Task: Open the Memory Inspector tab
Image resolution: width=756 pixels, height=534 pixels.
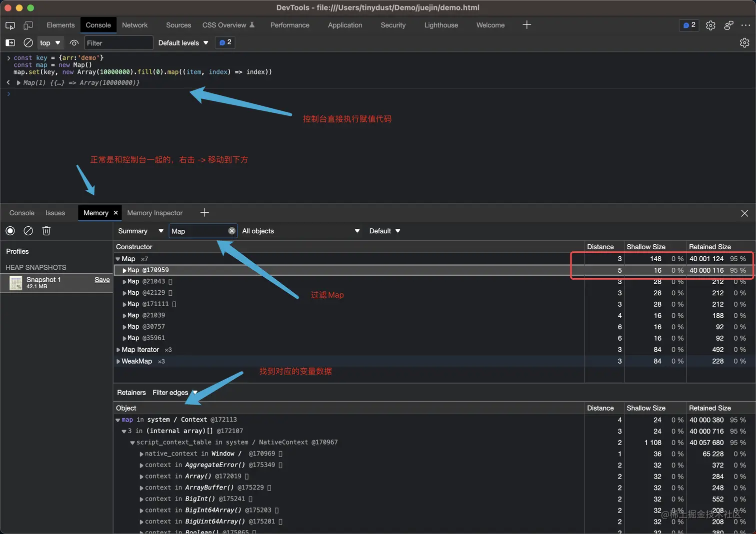Action: [155, 213]
